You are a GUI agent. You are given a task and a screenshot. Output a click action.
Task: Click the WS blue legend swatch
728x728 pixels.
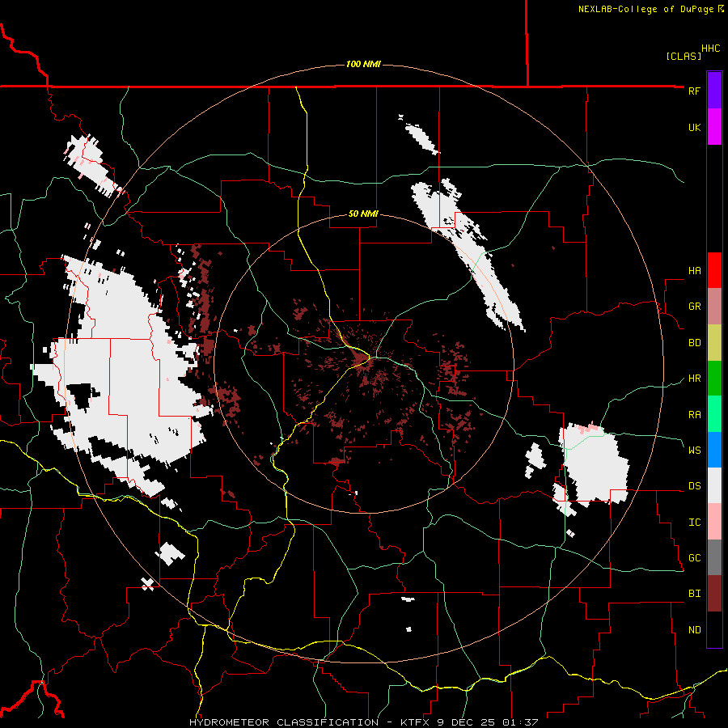coord(714,450)
